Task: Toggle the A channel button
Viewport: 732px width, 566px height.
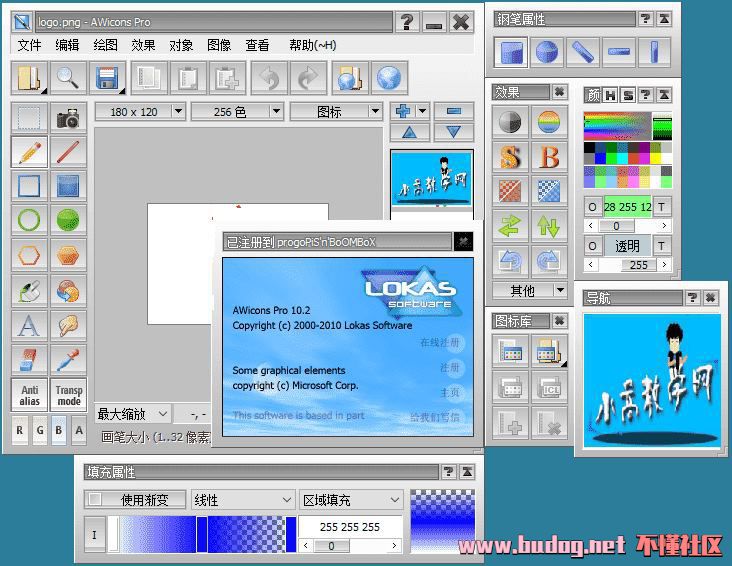Action: 79,431
